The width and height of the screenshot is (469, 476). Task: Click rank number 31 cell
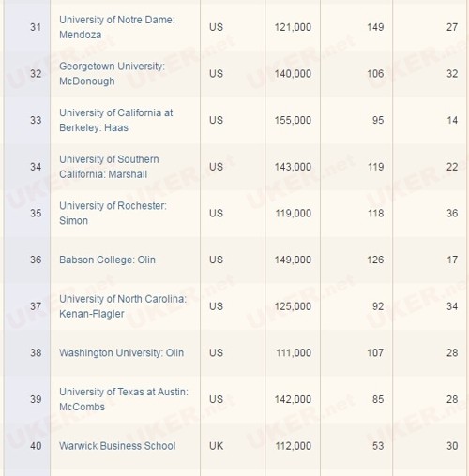27,27
